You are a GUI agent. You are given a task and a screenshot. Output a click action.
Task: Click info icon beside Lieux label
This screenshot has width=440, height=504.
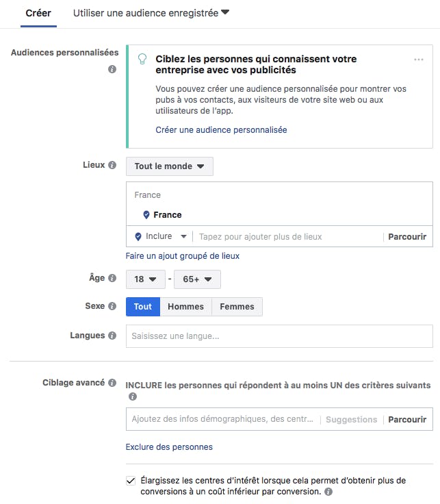click(112, 165)
